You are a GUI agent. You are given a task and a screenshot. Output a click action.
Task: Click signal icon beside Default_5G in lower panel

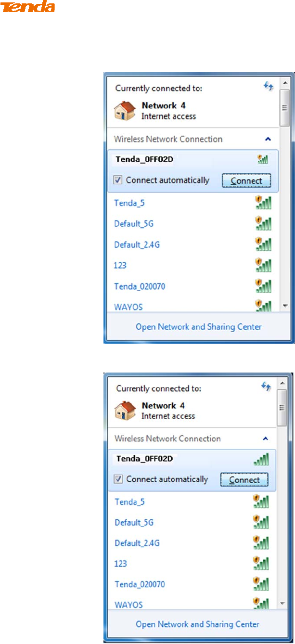tap(261, 522)
